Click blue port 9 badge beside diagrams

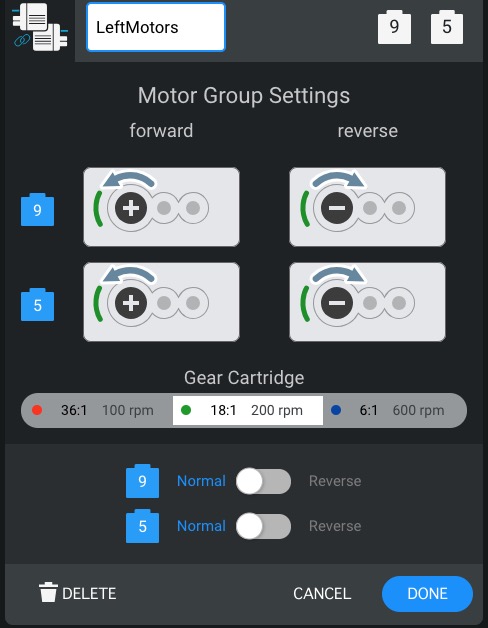37,210
